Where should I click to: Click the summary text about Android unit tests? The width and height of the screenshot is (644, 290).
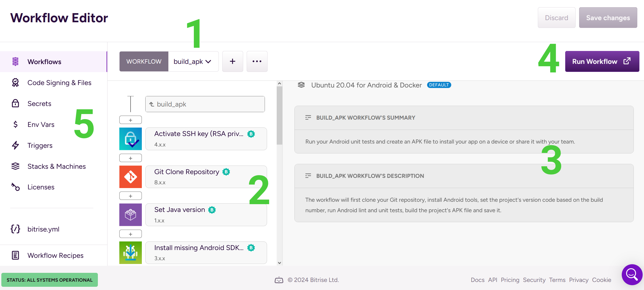click(440, 142)
